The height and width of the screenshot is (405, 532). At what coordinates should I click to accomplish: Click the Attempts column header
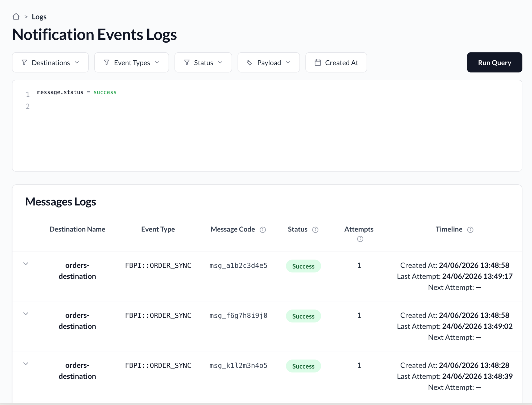[x=359, y=229]
